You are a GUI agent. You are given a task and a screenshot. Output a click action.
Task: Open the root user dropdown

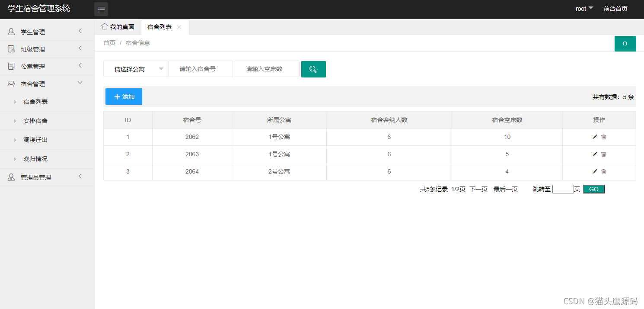(584, 9)
